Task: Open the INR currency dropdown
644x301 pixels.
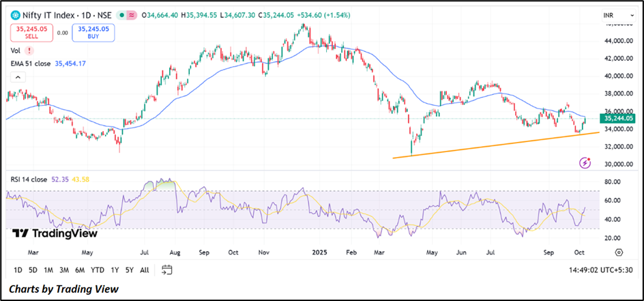Action: coord(609,14)
